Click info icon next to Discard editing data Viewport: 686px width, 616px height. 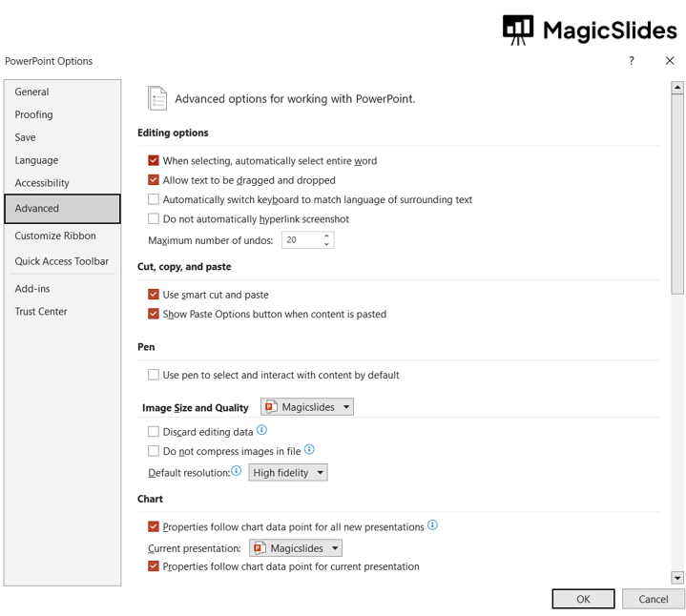[x=262, y=431]
